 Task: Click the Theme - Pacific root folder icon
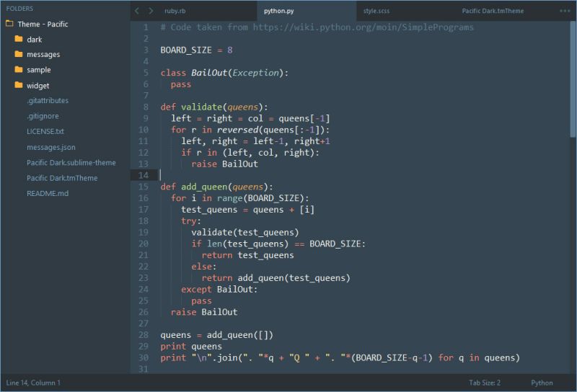9,24
